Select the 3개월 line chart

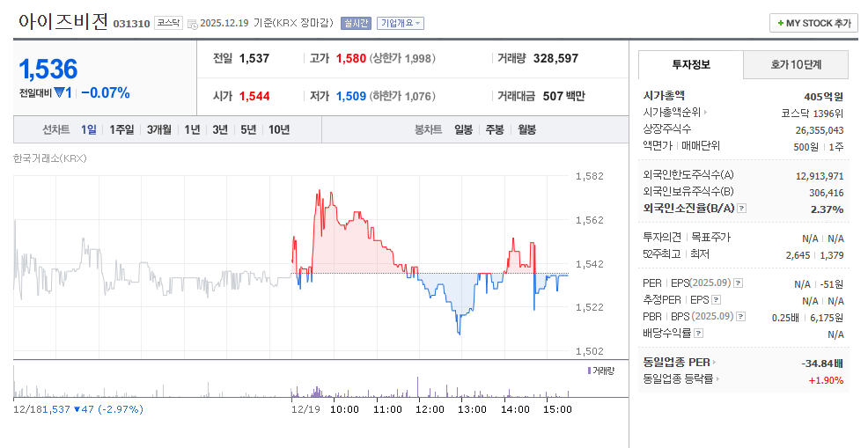click(x=158, y=129)
